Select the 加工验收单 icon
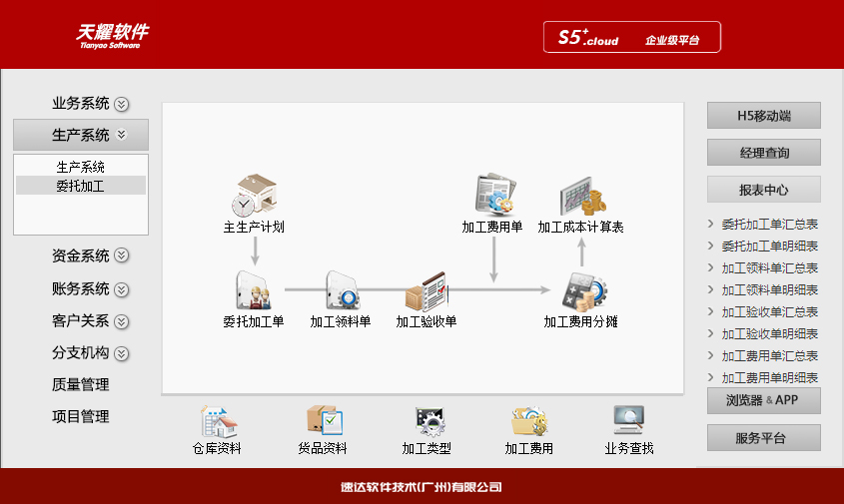The image size is (844, 504). click(426, 294)
